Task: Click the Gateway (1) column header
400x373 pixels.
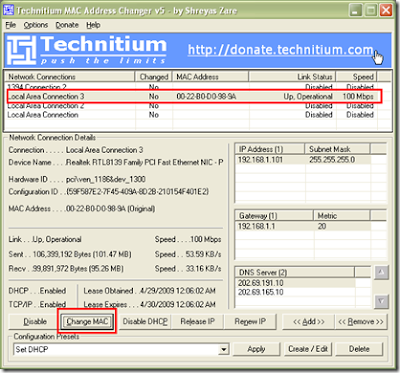Action: point(274,216)
